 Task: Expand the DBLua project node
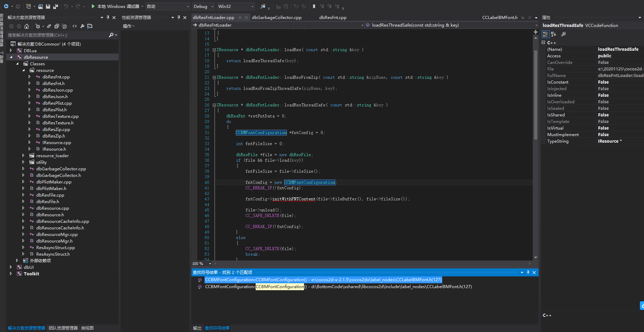point(11,50)
